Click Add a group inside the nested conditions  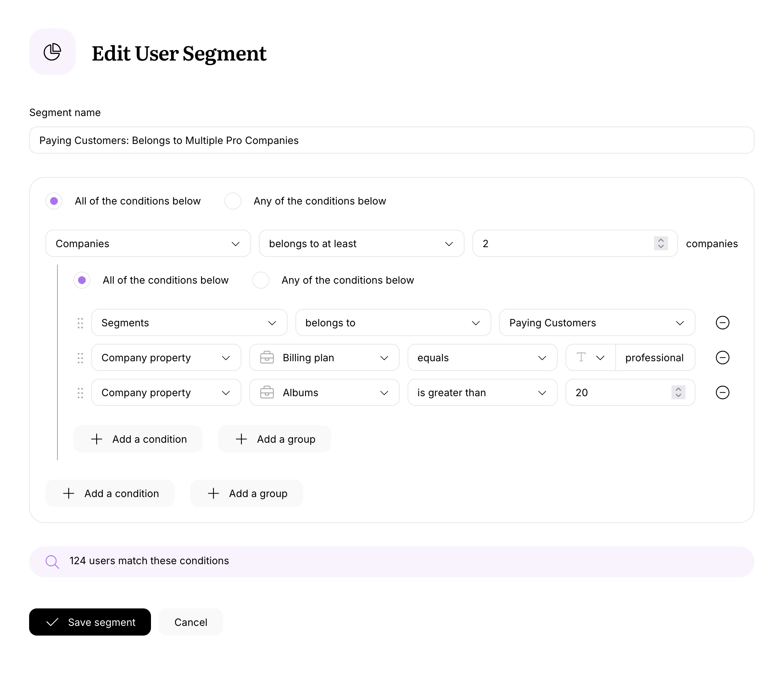coord(274,439)
